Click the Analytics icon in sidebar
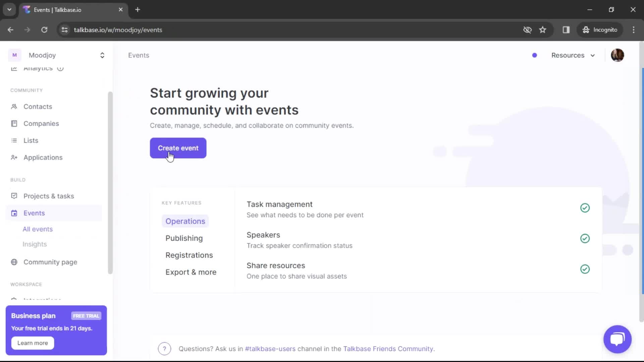 click(x=14, y=68)
